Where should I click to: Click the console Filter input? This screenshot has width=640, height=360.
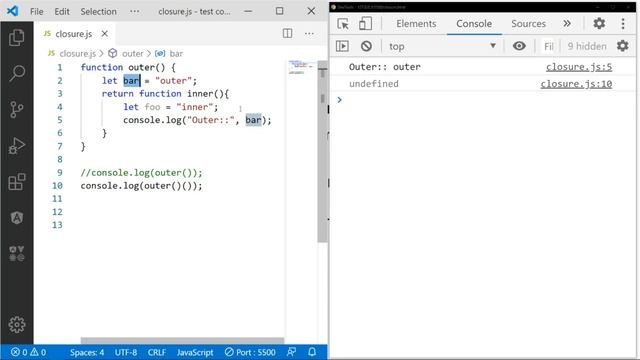549,47
